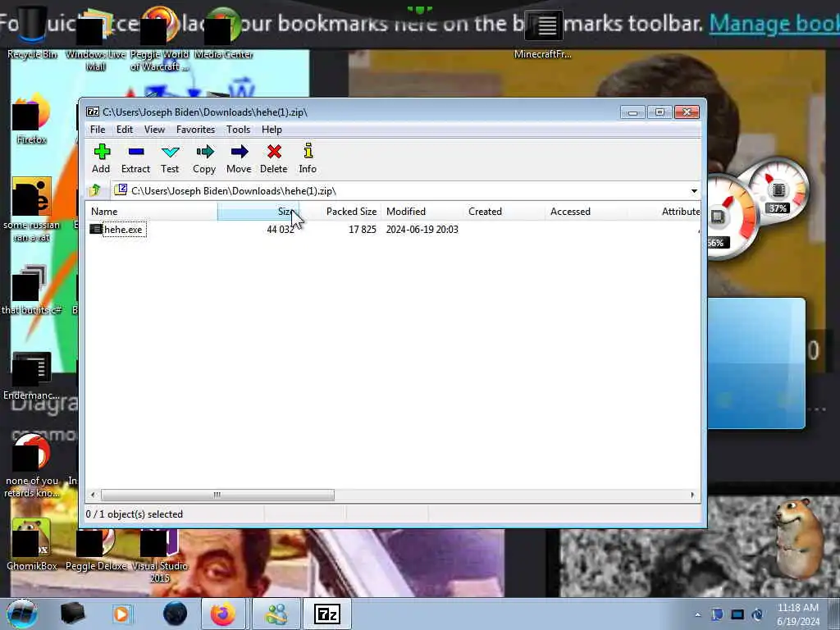Screen dimensions: 840x630
Task: Open the Firefox desktop icon
Action: click(x=32, y=118)
